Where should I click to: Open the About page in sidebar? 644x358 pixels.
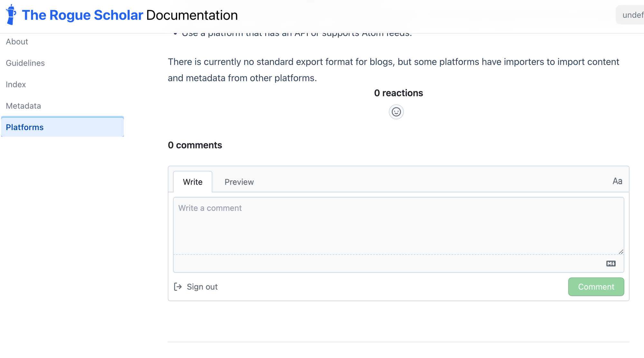coord(17,42)
